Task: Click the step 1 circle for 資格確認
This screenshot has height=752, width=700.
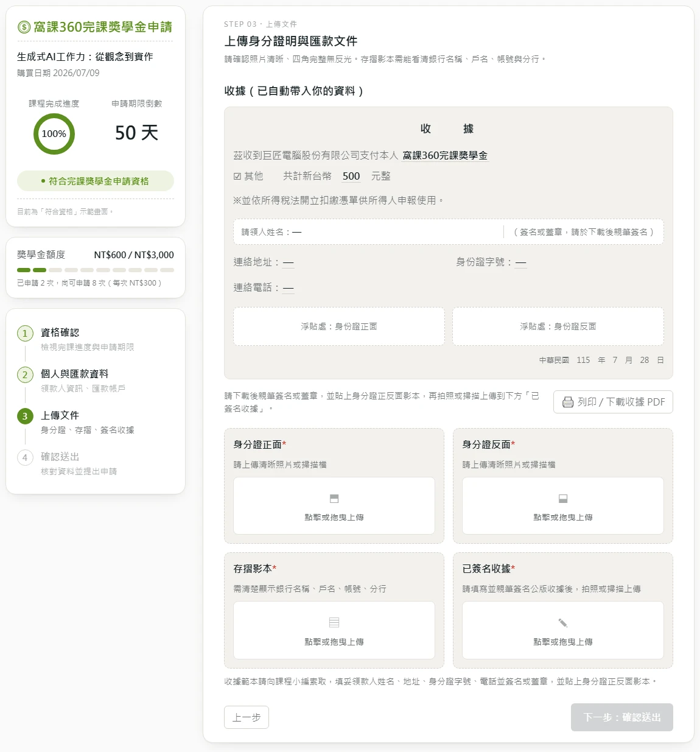Action: [25, 334]
